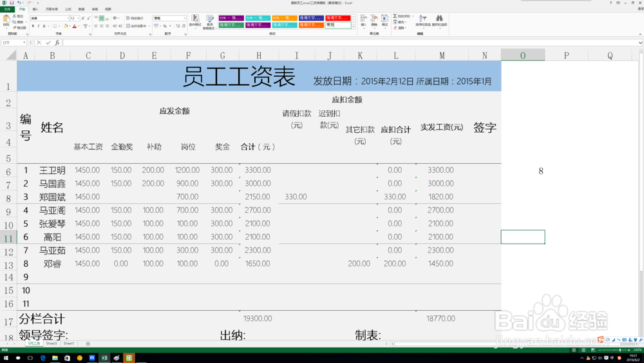
Task: Open Edge browser from taskbar
Action: 43,358
